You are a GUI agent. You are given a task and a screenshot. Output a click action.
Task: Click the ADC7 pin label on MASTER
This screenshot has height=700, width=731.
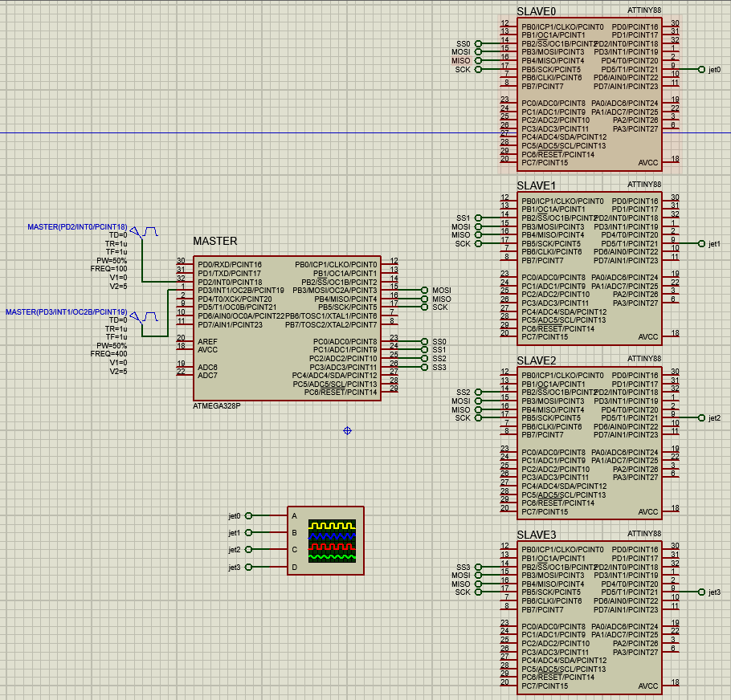tap(207, 376)
